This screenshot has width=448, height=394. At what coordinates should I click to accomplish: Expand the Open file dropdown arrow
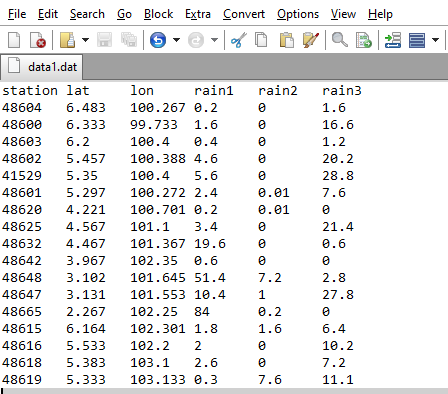(85, 40)
